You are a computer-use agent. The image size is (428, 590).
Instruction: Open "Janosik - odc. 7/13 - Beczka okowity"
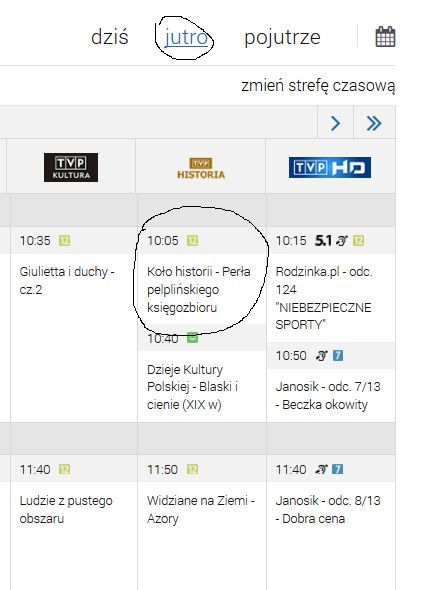click(328, 395)
